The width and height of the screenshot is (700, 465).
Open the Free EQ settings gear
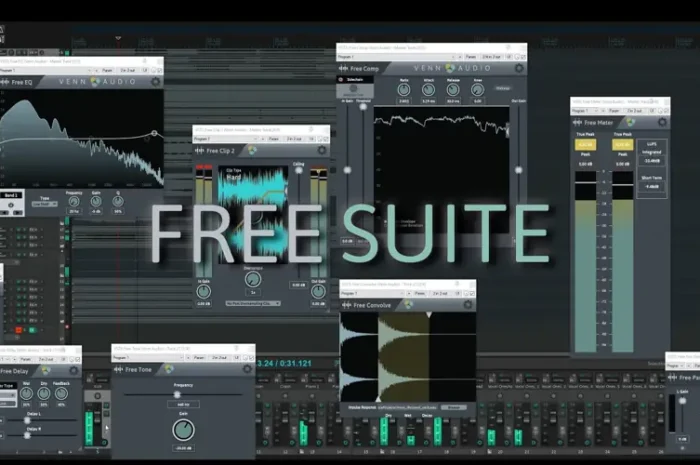(x=155, y=82)
